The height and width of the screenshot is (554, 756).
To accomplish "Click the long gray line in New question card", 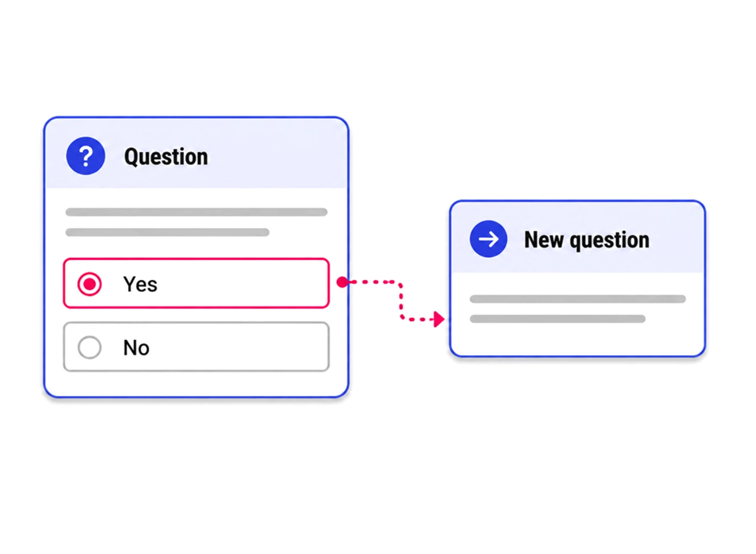I will coord(577,299).
